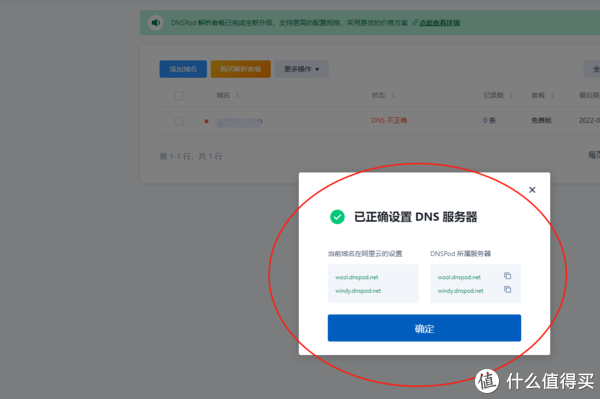Toggle the select-all domains checkbox
The image size is (600, 399).
179,95
